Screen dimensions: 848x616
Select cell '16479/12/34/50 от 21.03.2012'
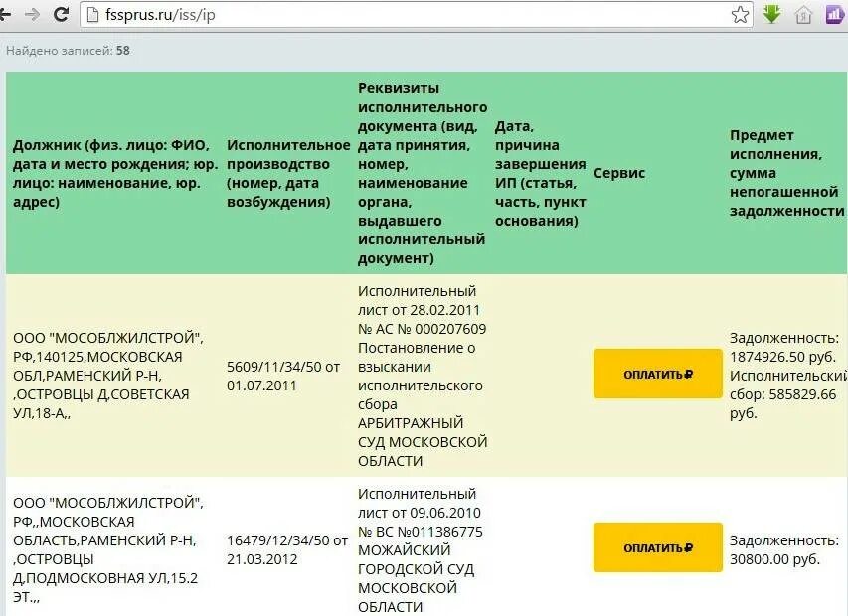coord(287,550)
